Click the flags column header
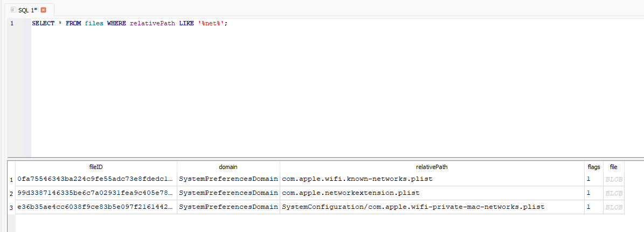Image resolution: width=644 pixels, height=232 pixels. [593, 167]
